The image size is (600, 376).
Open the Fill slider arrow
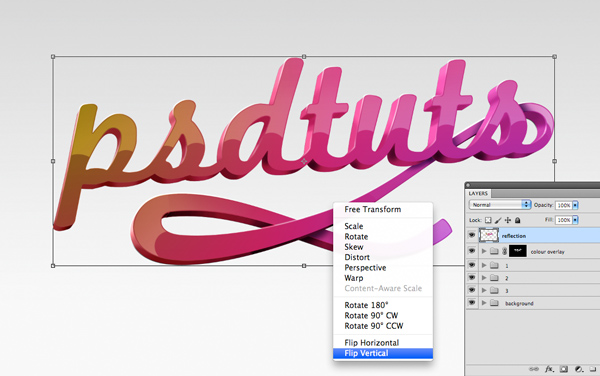point(575,220)
